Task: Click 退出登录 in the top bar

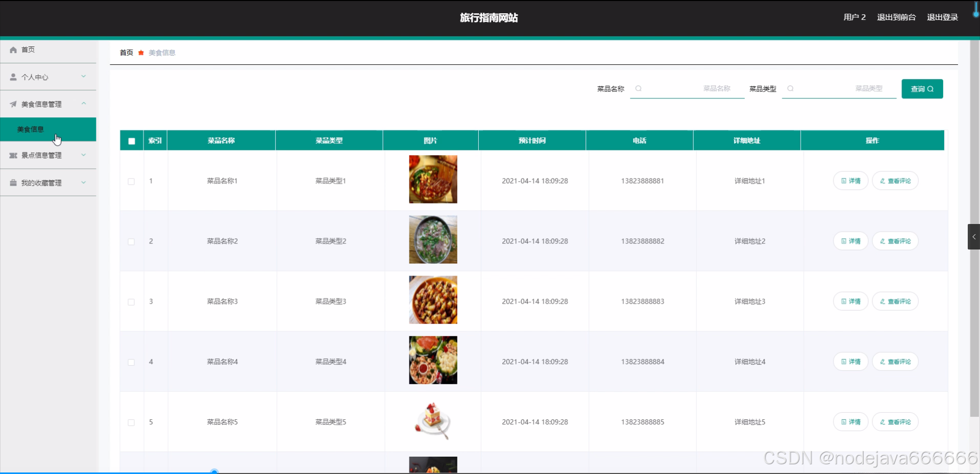Action: tap(942, 17)
